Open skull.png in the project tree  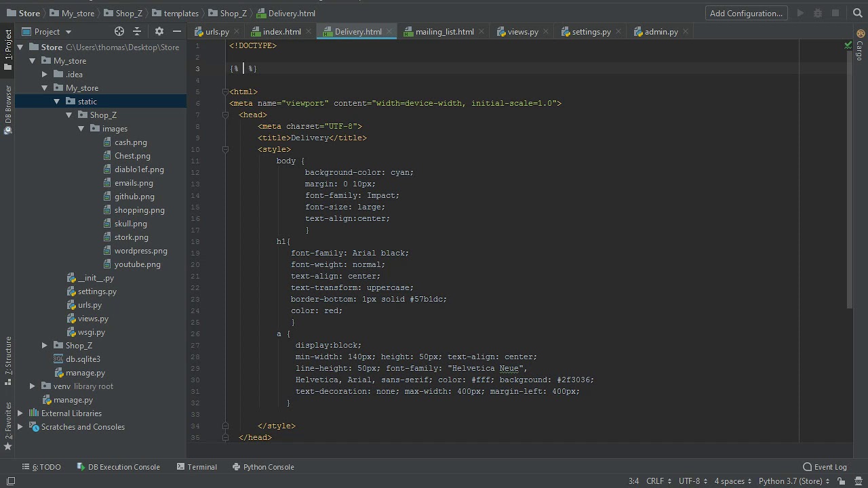[x=130, y=224]
